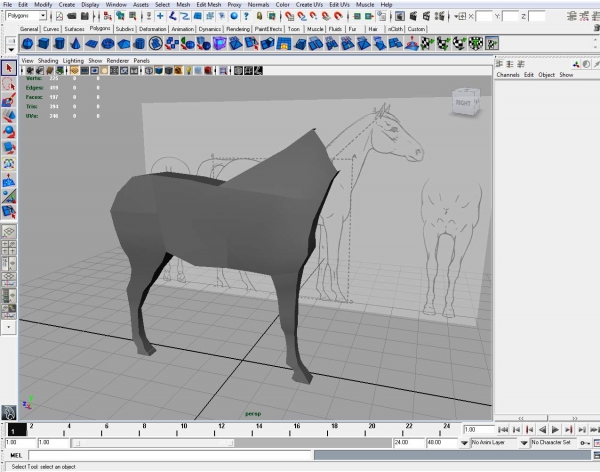This screenshot has height=472, width=600.
Task: Click the MEL command line field
Action: click(170, 455)
